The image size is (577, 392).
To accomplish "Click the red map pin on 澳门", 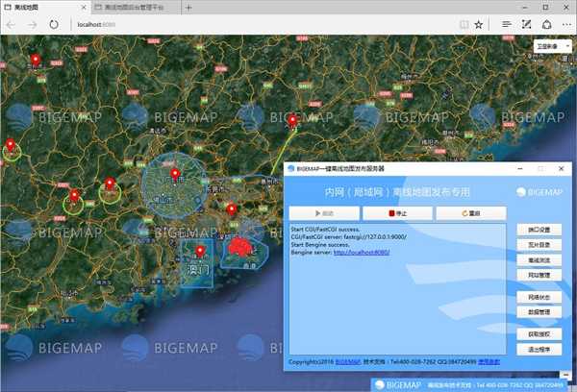I will [200, 252].
